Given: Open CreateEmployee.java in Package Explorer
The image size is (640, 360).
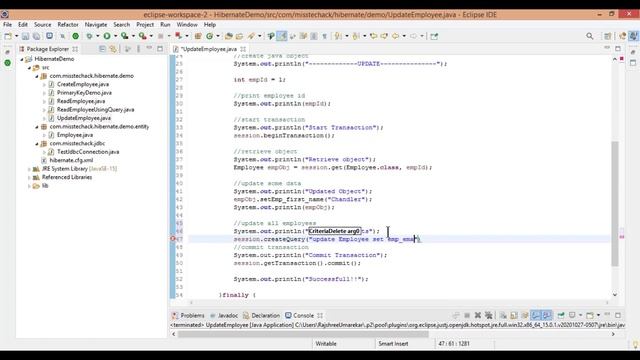Looking at the screenshot, I should [x=83, y=84].
